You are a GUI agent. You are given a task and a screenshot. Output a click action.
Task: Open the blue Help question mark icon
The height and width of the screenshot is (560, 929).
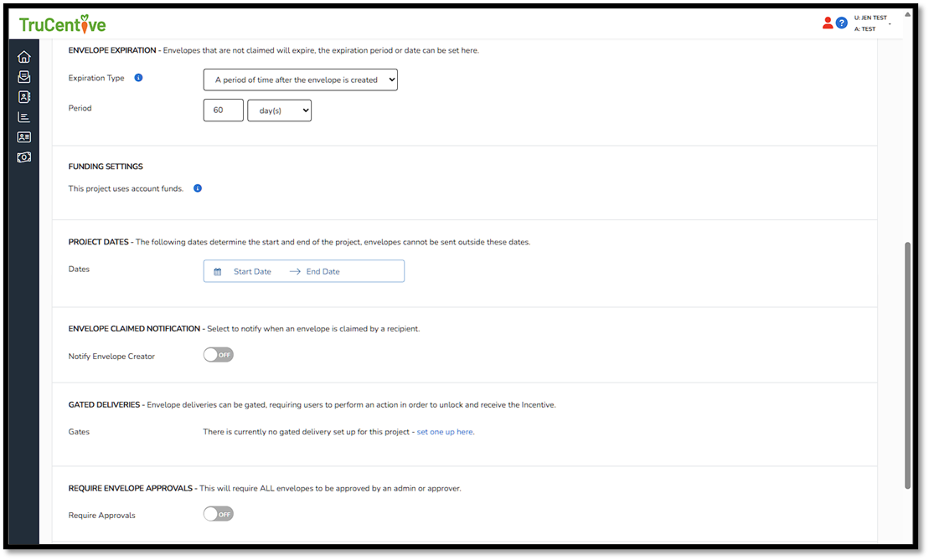coord(843,23)
